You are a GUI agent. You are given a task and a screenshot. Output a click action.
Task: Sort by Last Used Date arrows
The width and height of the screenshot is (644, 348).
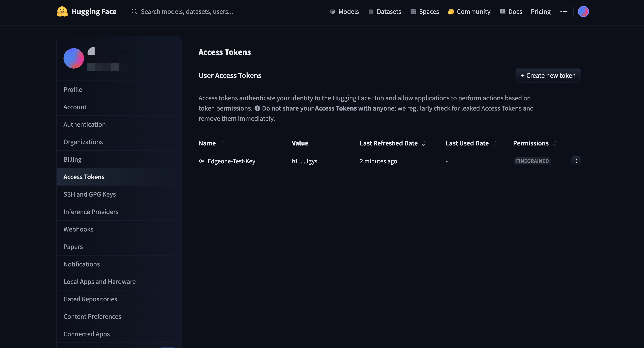494,143
